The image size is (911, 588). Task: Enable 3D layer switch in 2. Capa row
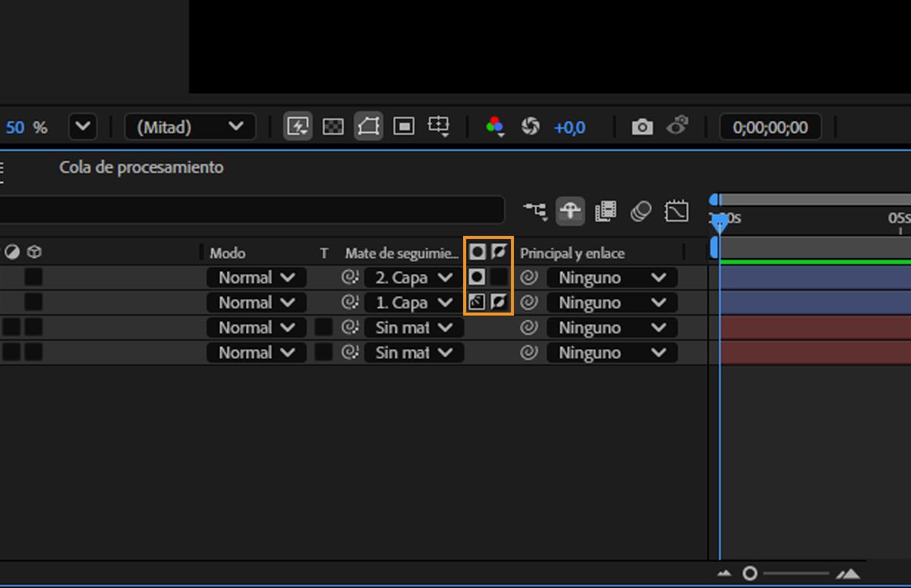pos(33,277)
